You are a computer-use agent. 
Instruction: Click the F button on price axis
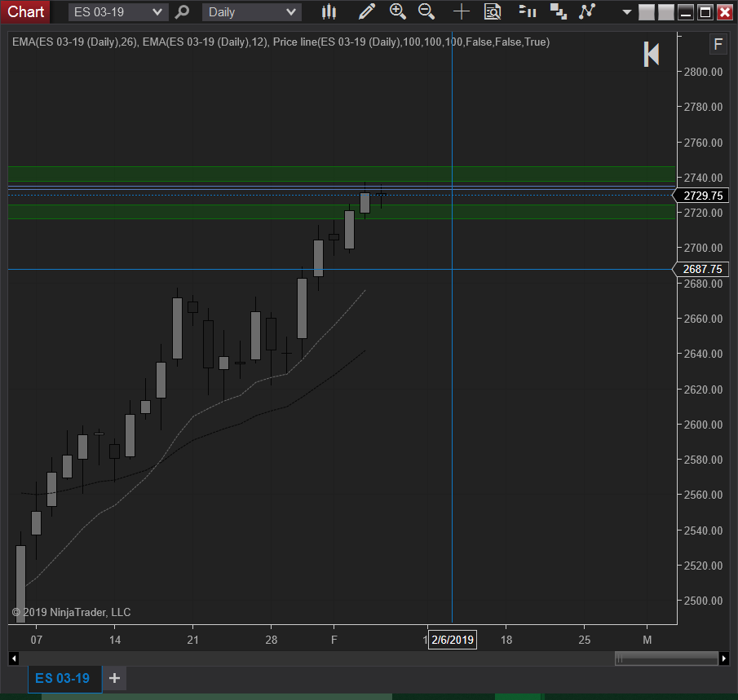718,45
